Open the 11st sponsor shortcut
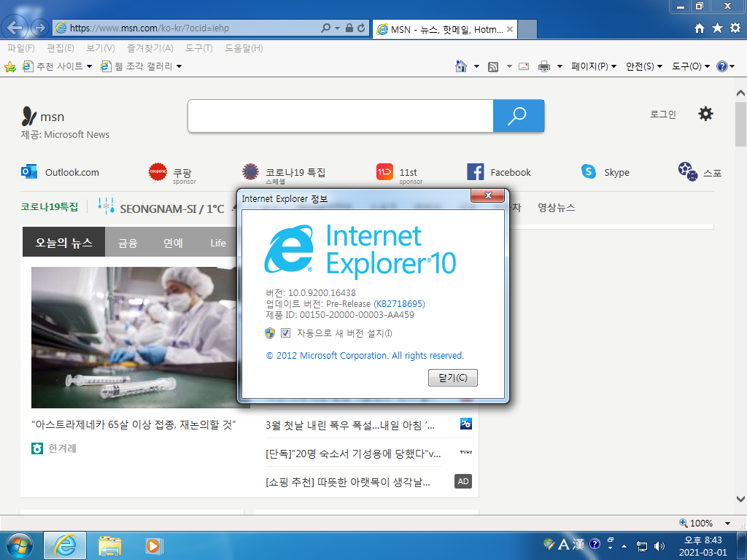 coord(400,174)
